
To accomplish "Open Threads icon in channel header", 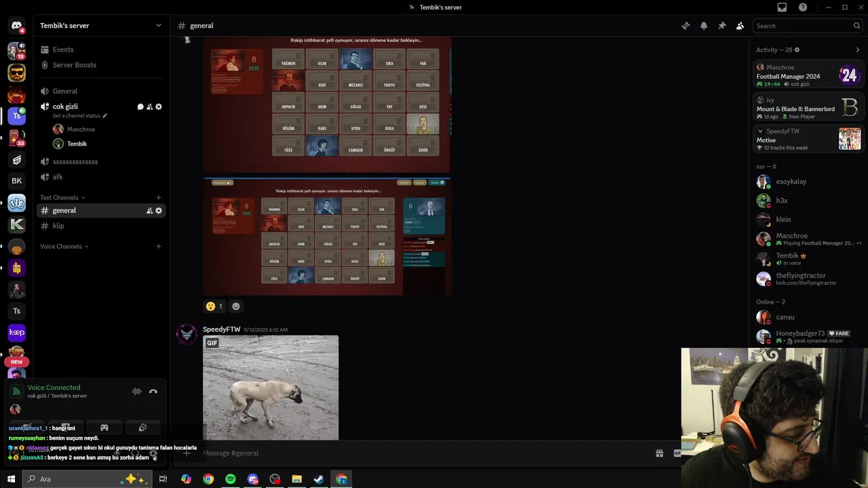I will tap(686, 26).
